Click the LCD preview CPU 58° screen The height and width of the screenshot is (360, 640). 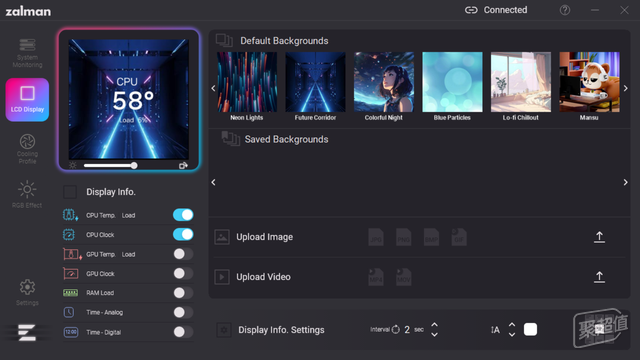click(x=129, y=99)
